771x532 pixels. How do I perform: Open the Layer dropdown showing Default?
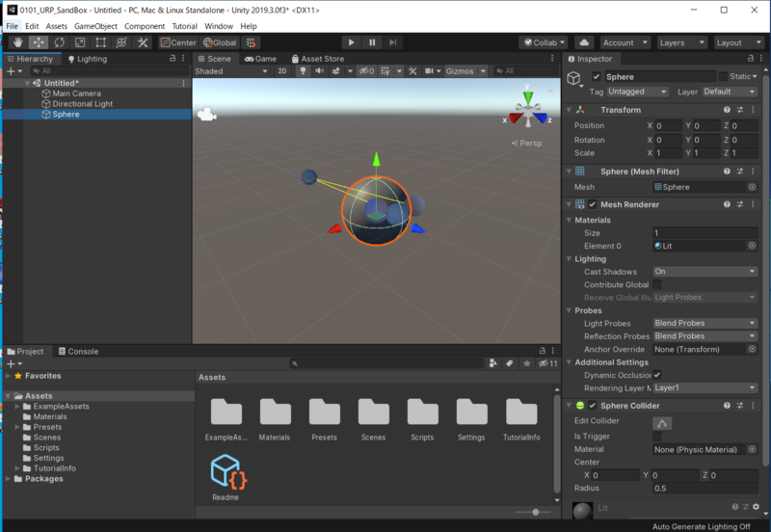click(x=730, y=92)
